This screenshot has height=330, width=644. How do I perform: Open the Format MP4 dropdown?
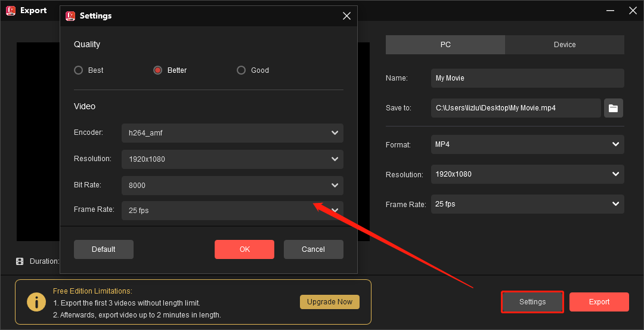pos(527,144)
